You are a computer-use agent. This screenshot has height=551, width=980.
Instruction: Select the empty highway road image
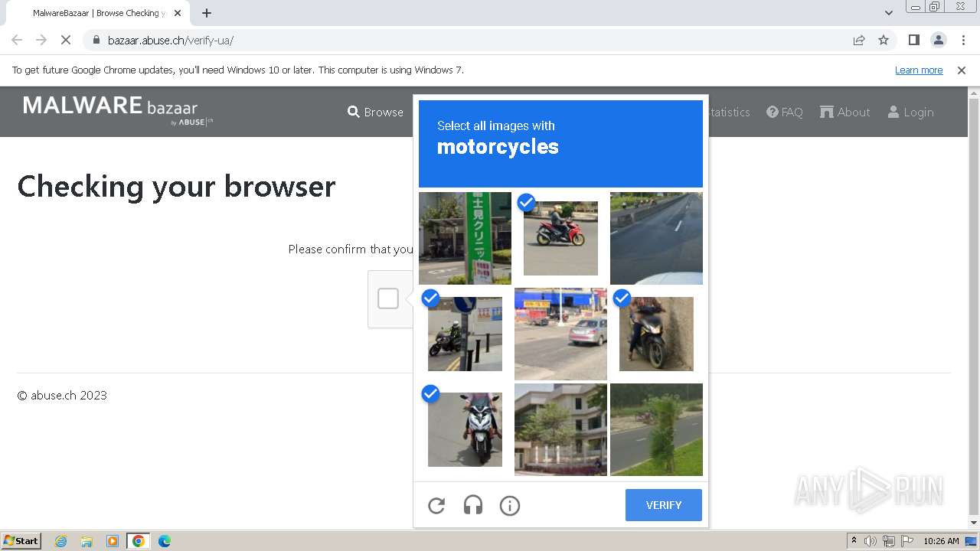(656, 238)
